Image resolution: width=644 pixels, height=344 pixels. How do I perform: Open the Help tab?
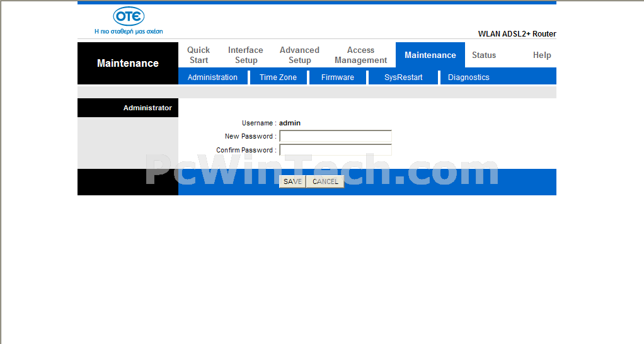pyautogui.click(x=541, y=55)
